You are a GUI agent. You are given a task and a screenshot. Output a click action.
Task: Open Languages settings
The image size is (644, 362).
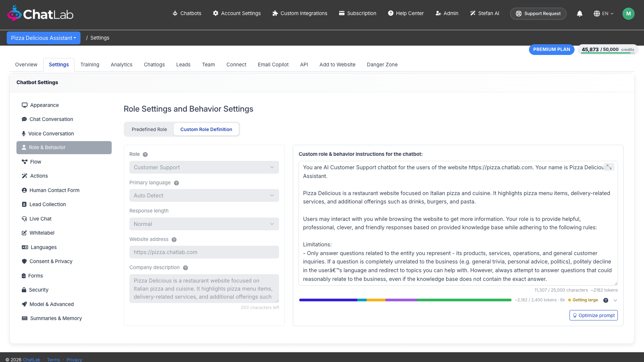click(x=64, y=247)
